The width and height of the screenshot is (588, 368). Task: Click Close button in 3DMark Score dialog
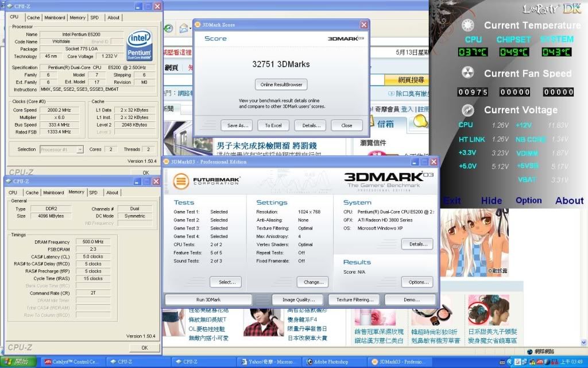coord(346,125)
